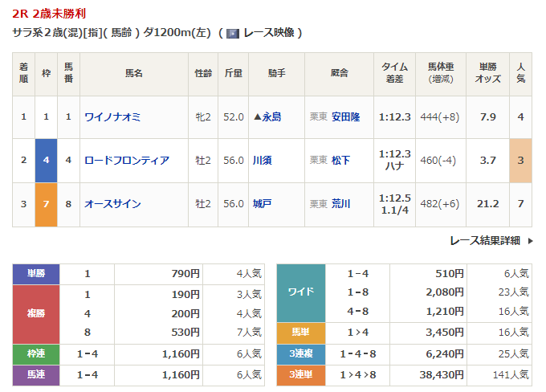Select horse name ロードフロンティア

pyautogui.click(x=127, y=161)
